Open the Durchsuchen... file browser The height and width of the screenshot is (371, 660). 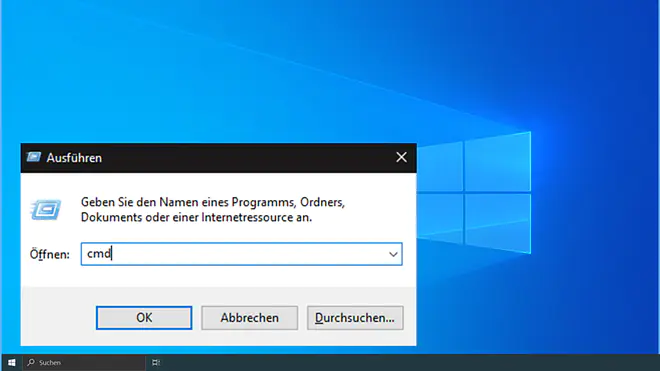tap(355, 318)
